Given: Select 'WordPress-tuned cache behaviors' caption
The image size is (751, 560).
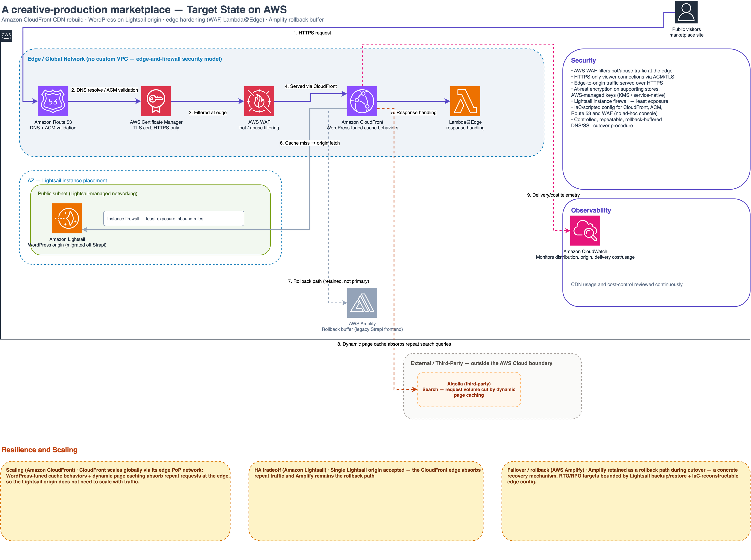Looking at the screenshot, I should [362, 128].
